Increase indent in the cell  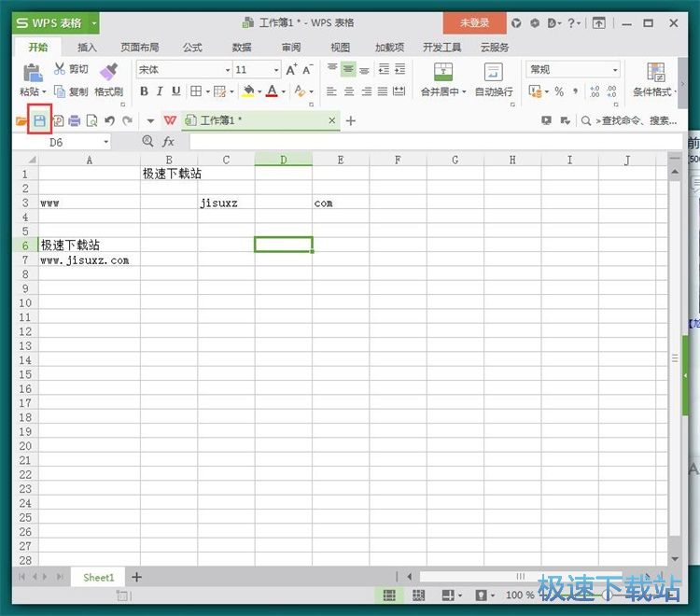point(400,69)
